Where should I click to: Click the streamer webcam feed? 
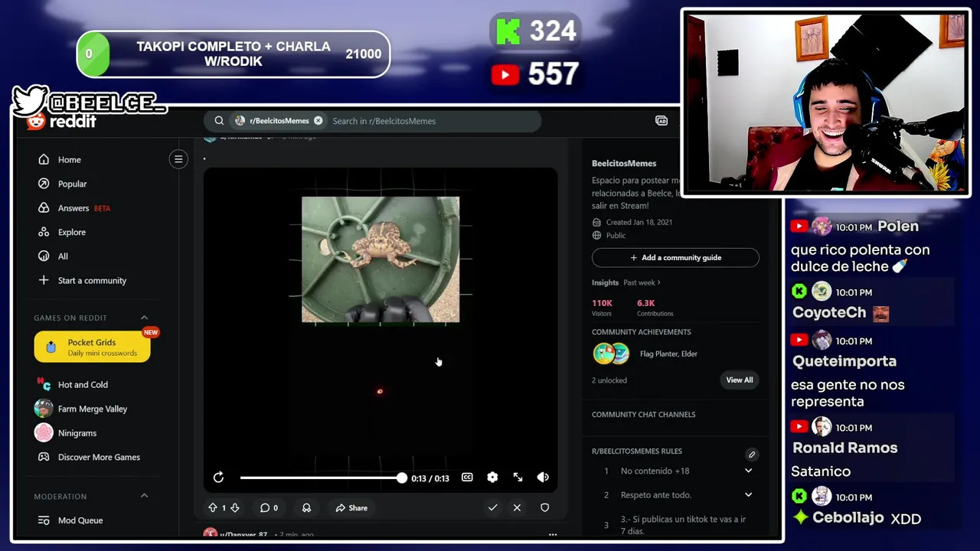click(825, 103)
